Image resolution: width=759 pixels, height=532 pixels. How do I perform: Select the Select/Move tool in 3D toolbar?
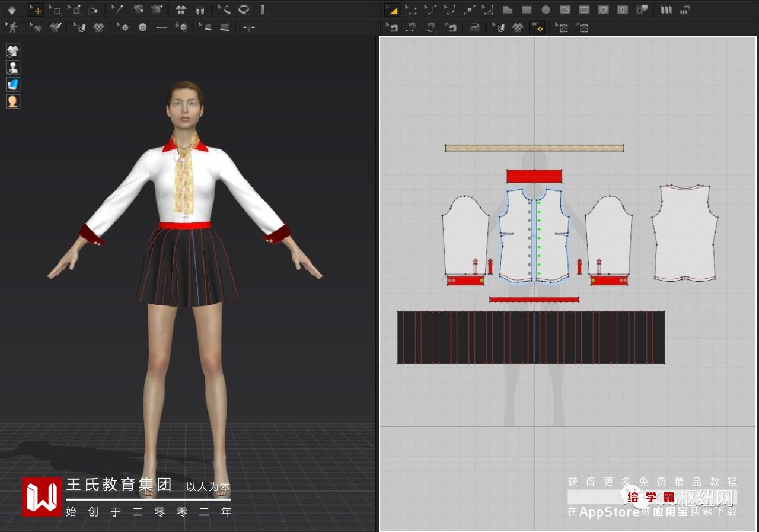tap(36, 10)
